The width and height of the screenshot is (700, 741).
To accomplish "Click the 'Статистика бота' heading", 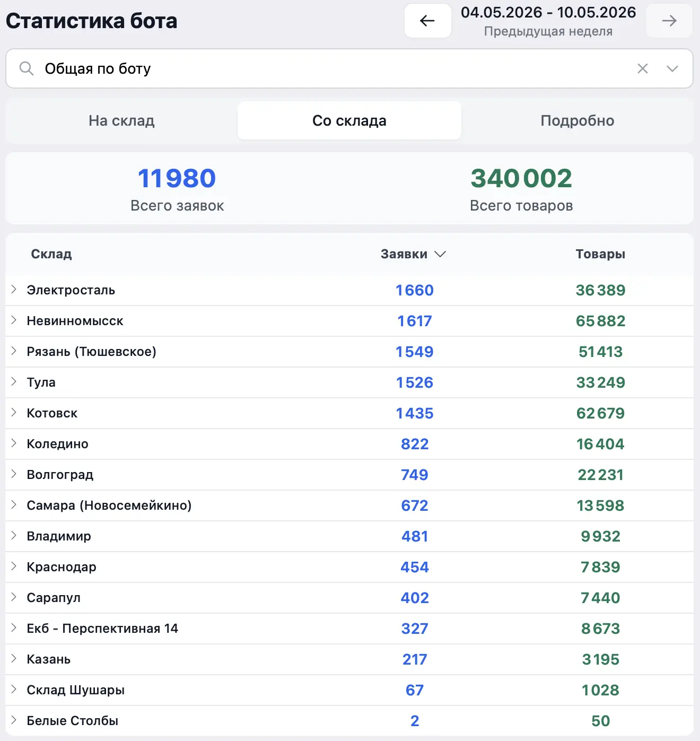I will tap(92, 21).
